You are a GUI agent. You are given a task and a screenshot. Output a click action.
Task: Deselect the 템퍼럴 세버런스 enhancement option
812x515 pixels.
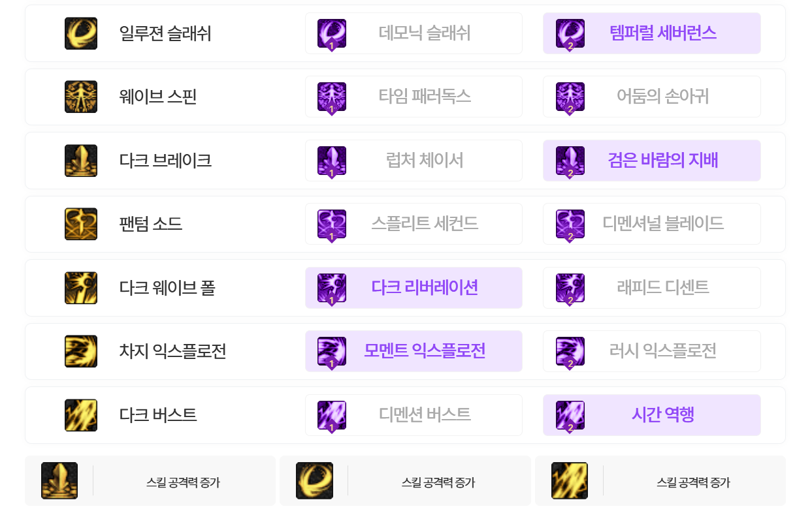[x=651, y=33]
